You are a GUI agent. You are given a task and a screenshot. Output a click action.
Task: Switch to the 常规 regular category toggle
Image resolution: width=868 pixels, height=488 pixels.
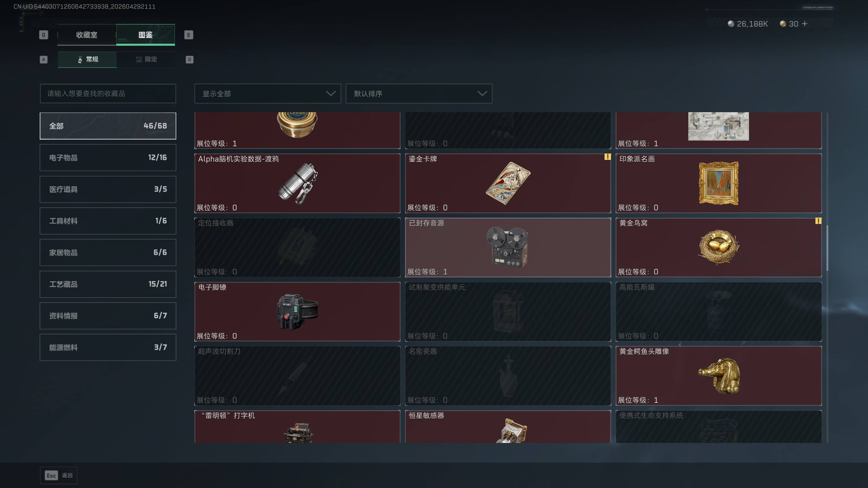tap(87, 59)
